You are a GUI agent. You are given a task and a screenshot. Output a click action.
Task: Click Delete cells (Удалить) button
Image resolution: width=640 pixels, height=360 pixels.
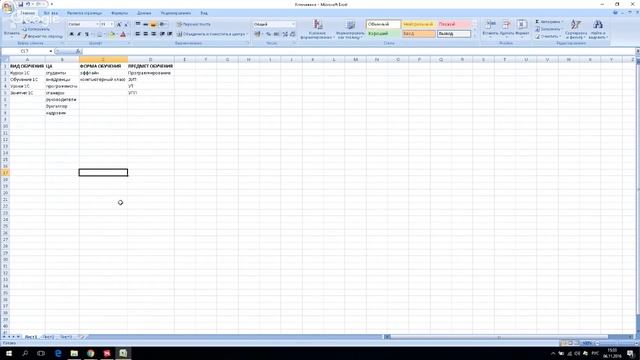pyautogui.click(x=507, y=28)
